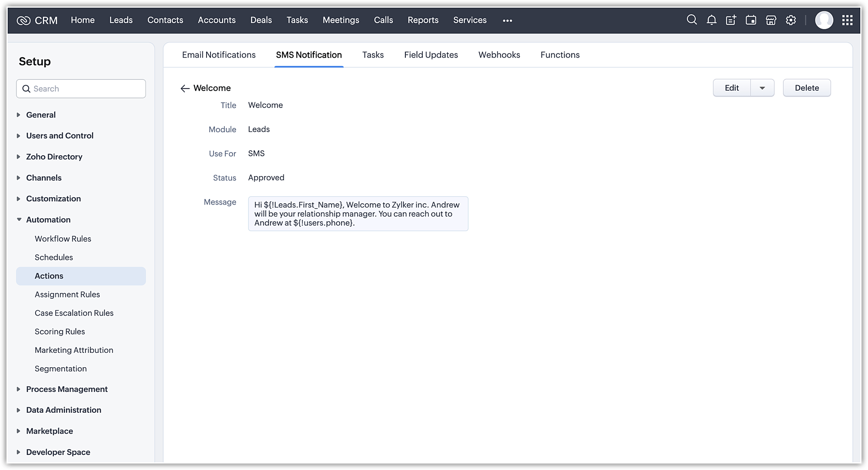Open the global search icon

pos(692,20)
